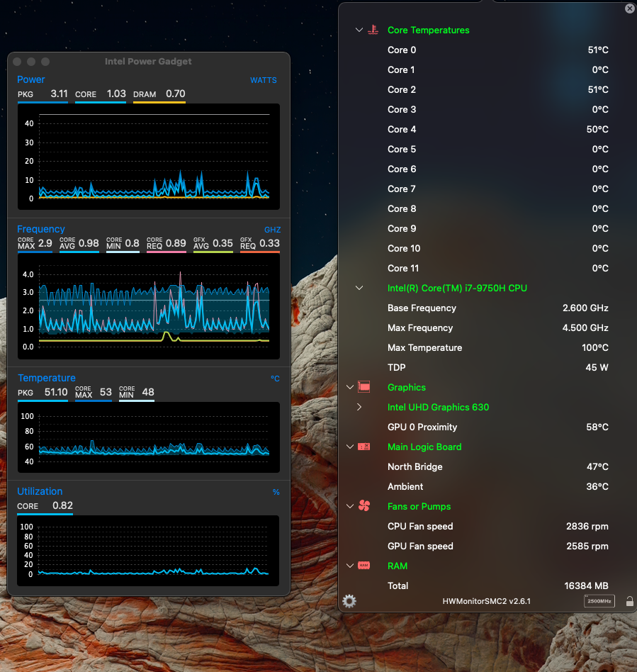
Task: Click the DRAM power value 0.70
Action: click(176, 94)
